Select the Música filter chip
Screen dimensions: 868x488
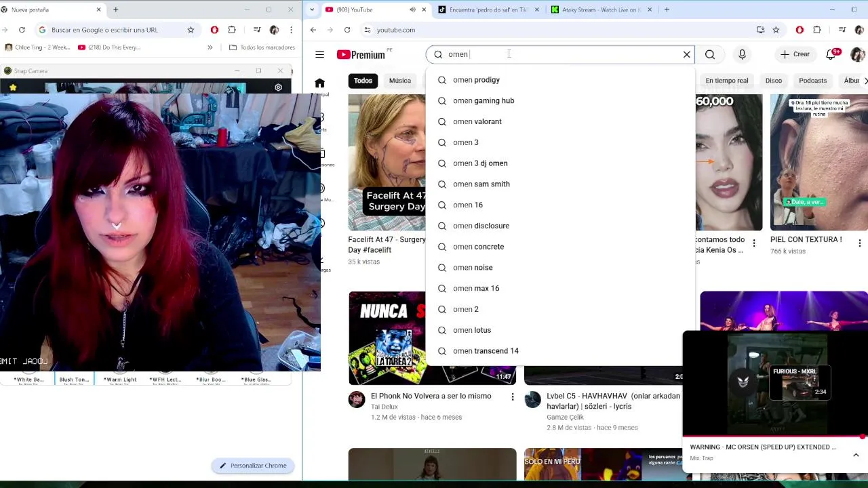[x=399, y=81]
